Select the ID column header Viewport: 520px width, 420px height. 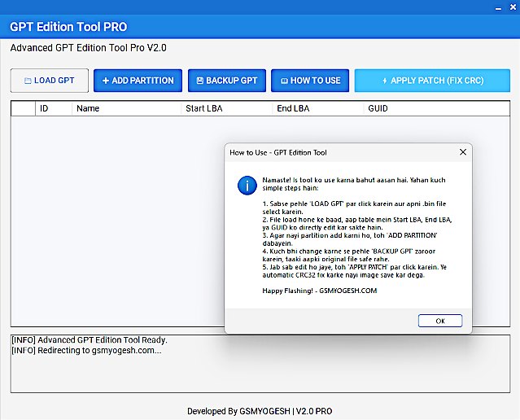click(x=44, y=108)
